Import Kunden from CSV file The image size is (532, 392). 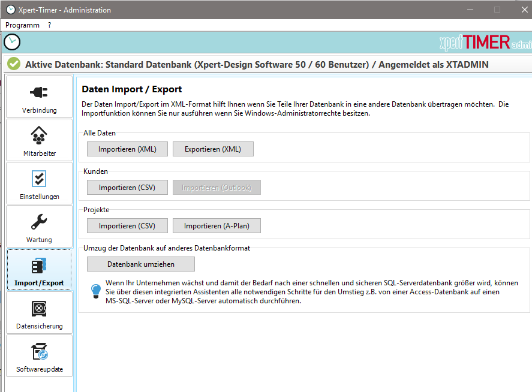(x=127, y=187)
